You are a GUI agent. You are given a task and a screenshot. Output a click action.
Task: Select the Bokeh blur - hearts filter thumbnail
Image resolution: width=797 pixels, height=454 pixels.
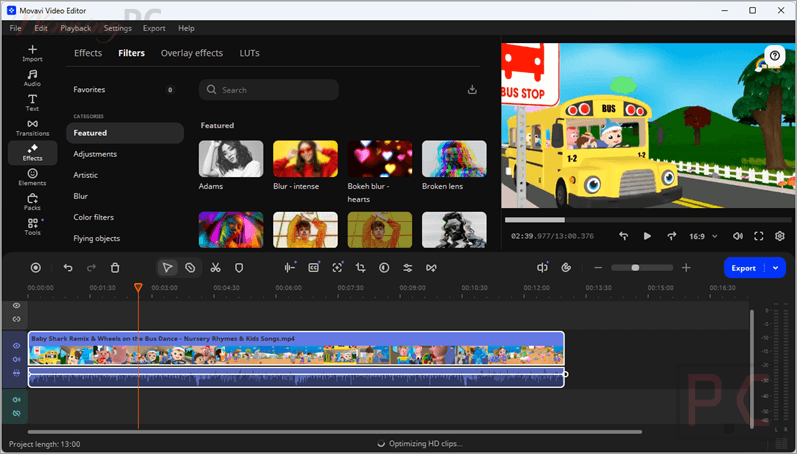tap(380, 159)
